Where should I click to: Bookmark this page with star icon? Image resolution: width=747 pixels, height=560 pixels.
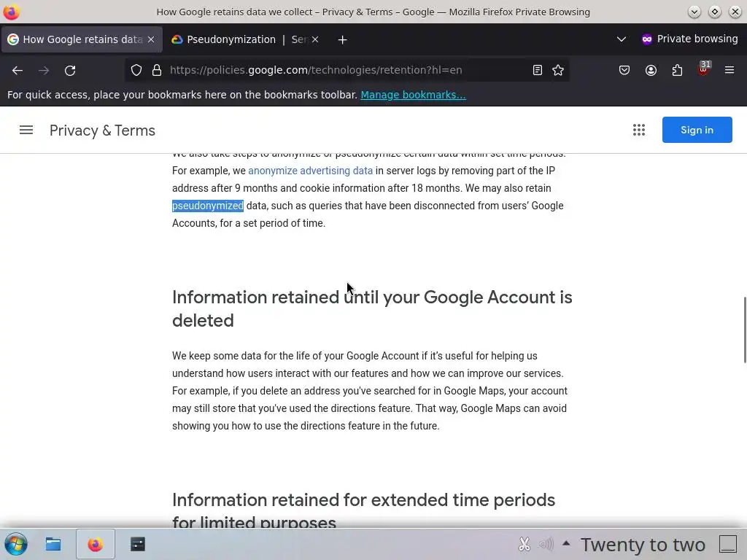[x=558, y=71]
